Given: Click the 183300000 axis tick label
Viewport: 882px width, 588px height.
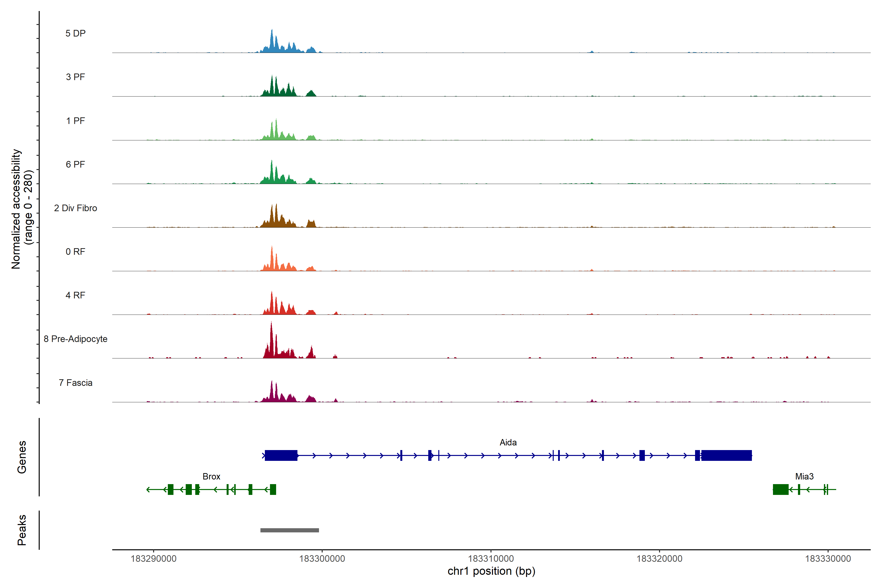Looking at the screenshot, I should 322,558.
